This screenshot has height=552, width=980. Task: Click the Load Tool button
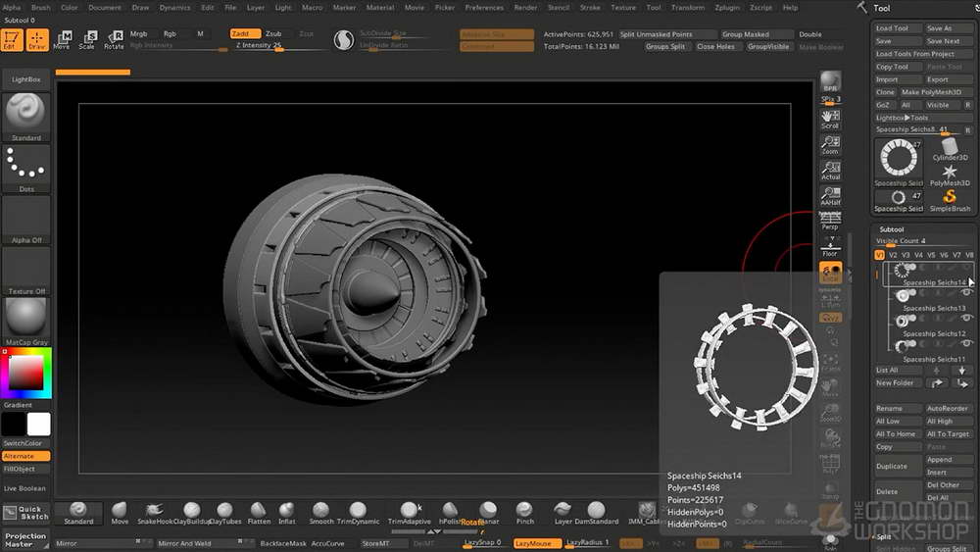coord(898,28)
